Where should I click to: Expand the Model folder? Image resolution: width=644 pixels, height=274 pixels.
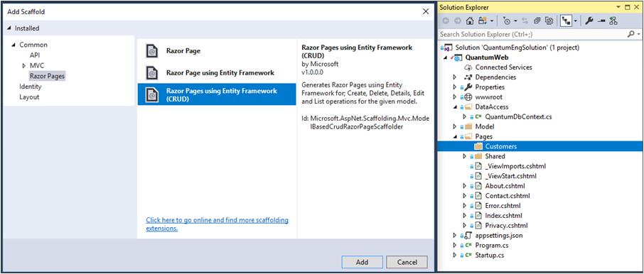point(455,127)
